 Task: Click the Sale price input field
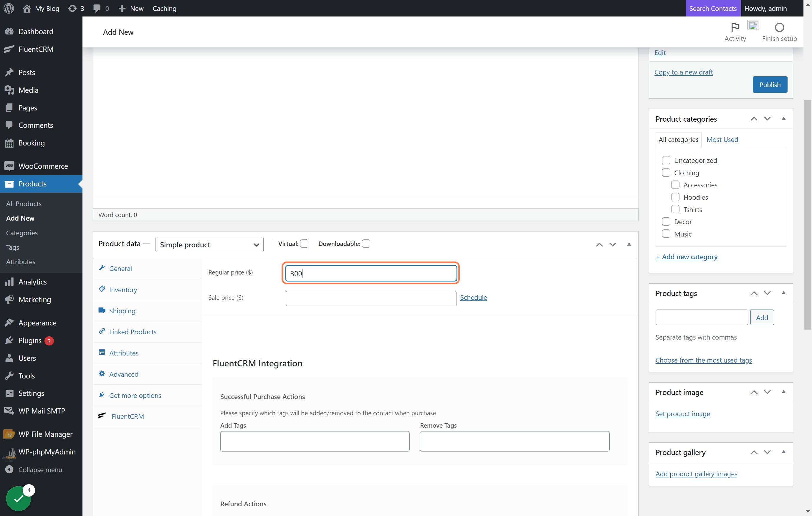(x=371, y=298)
